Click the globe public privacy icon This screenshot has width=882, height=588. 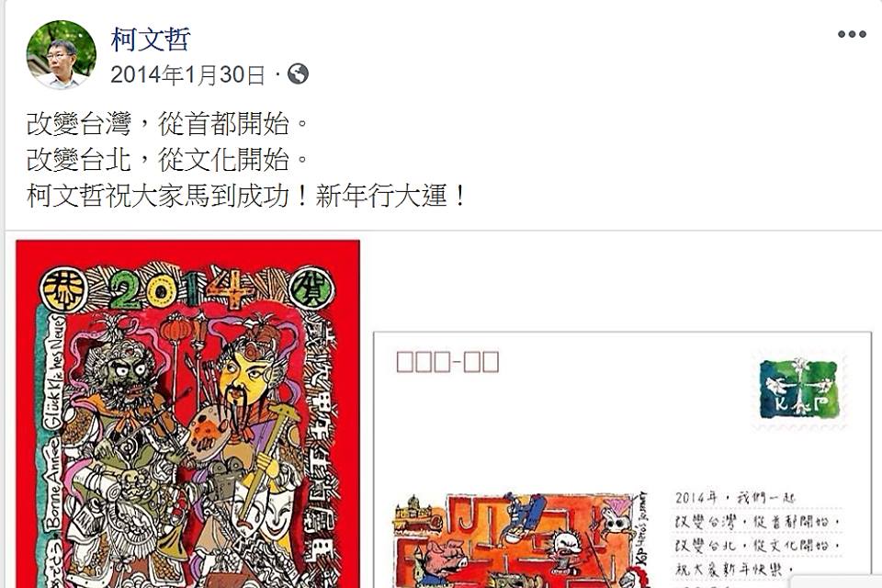pos(298,73)
